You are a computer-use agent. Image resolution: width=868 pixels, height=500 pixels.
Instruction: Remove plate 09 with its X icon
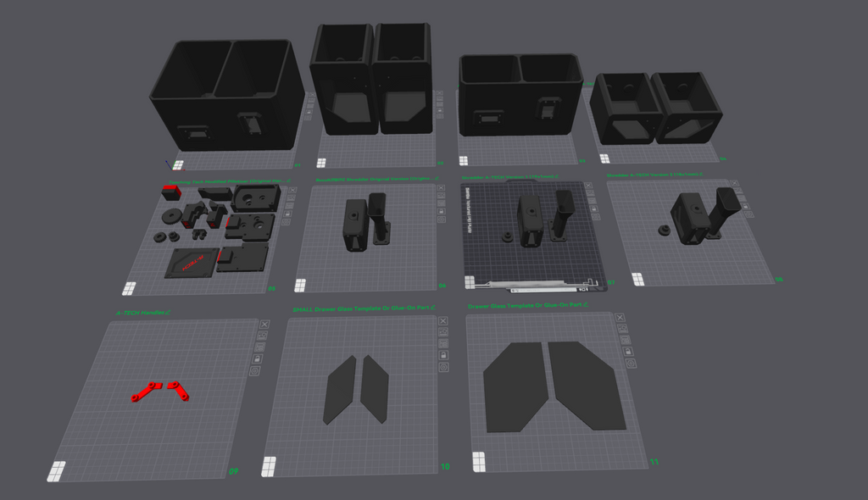264,325
